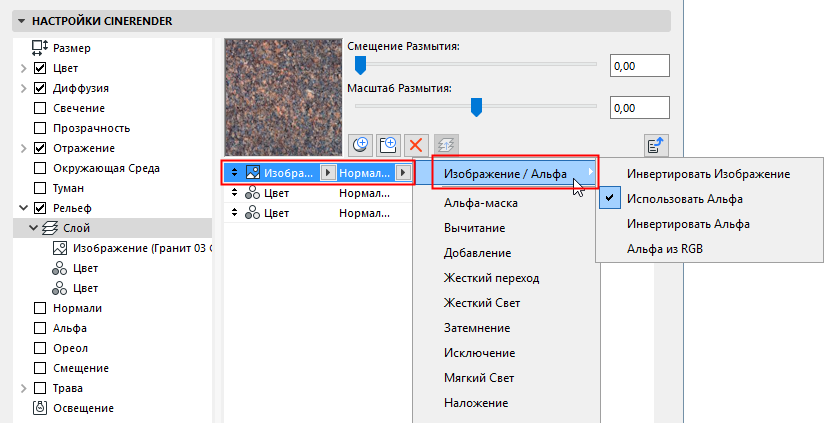Viewport: 824px width, 423px height.
Task: Disable the Отражение checkbox
Action: click(x=40, y=148)
